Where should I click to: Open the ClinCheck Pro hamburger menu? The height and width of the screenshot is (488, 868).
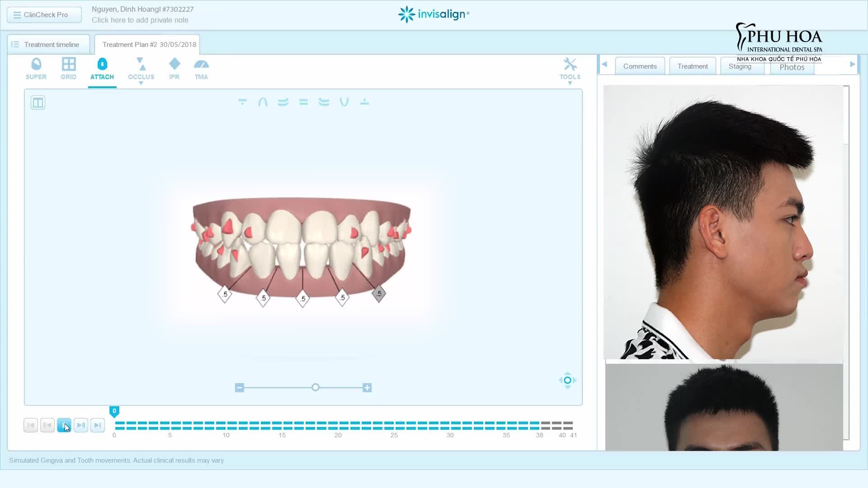pos(16,14)
